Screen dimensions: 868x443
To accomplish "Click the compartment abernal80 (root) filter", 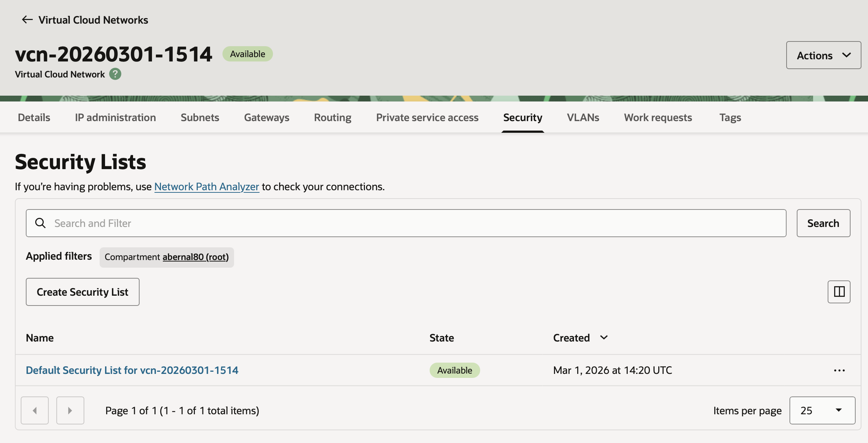I will click(196, 257).
